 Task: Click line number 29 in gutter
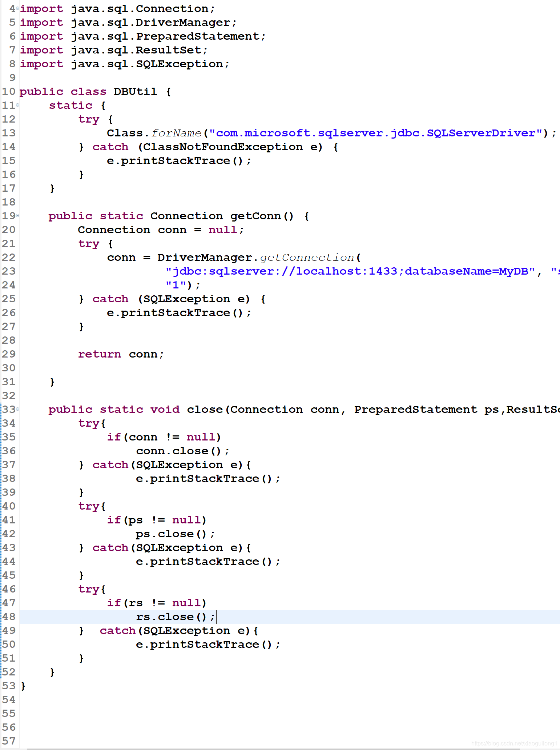(9, 354)
